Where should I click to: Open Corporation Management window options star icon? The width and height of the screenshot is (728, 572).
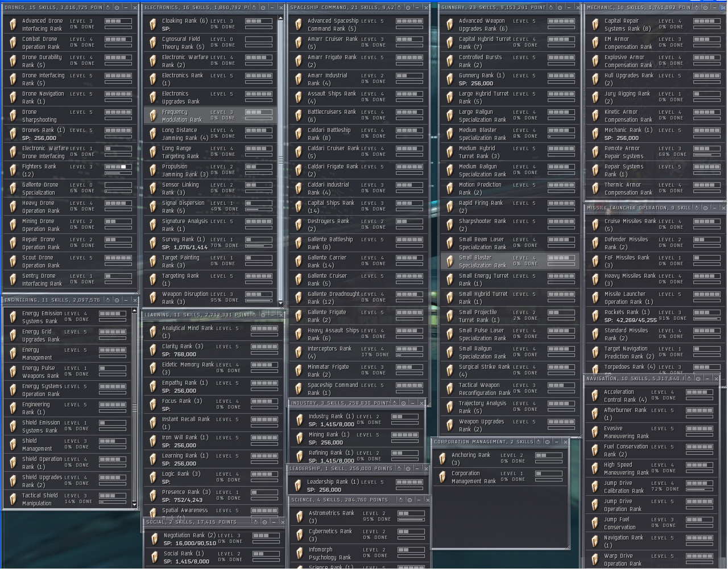[x=539, y=442]
